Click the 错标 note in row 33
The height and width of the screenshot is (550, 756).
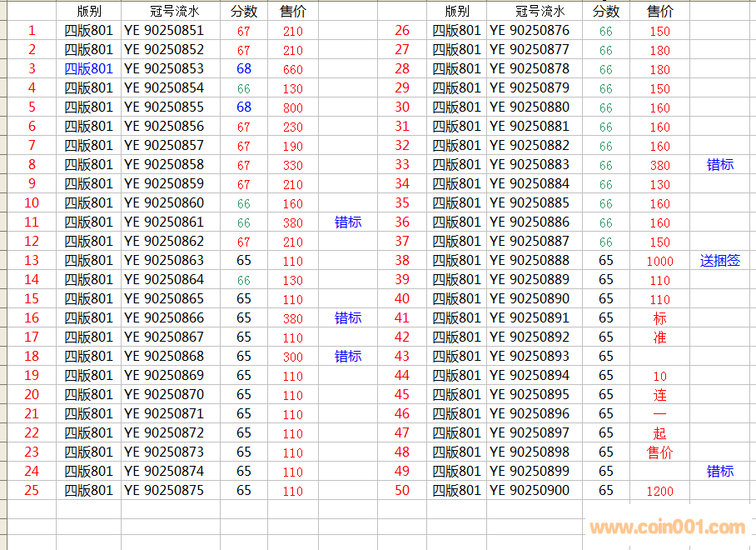tap(719, 165)
